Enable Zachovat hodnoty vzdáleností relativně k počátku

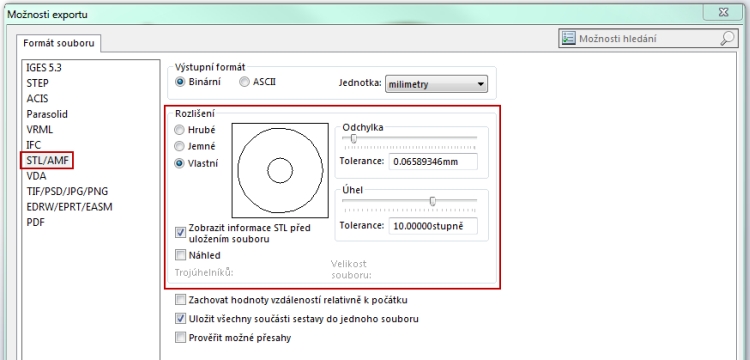coord(180,300)
